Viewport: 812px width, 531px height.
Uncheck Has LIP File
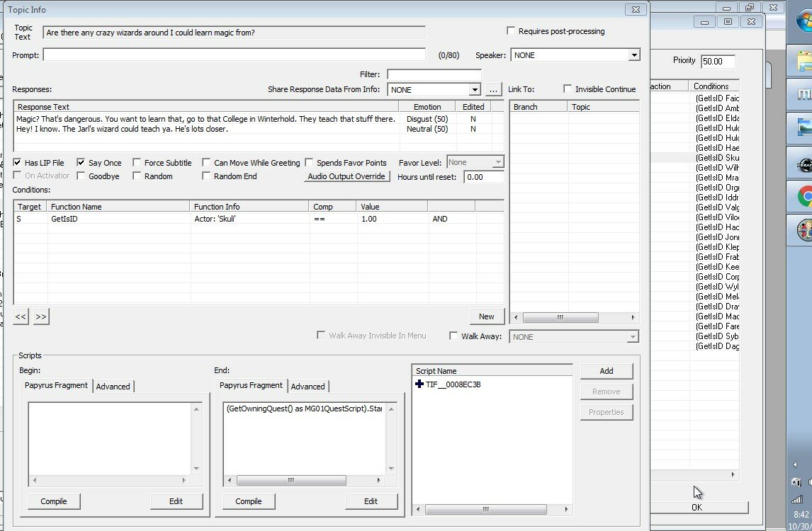point(17,163)
